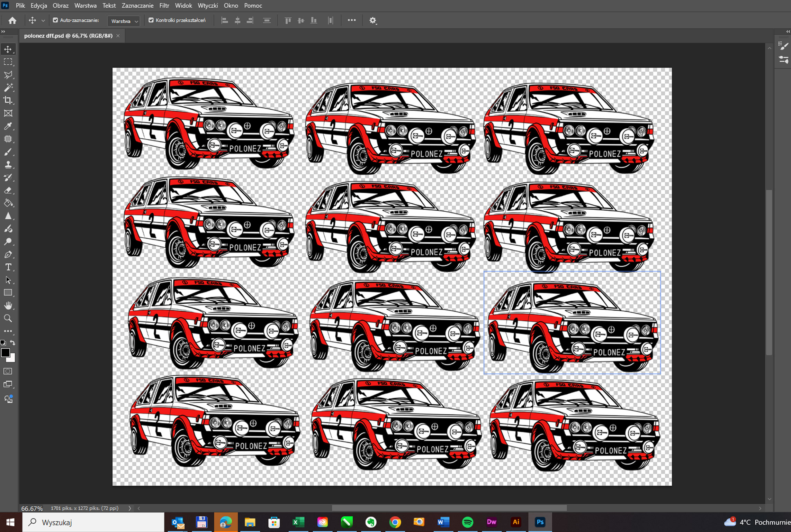Toggle Quick Mask mode

pos(8,371)
